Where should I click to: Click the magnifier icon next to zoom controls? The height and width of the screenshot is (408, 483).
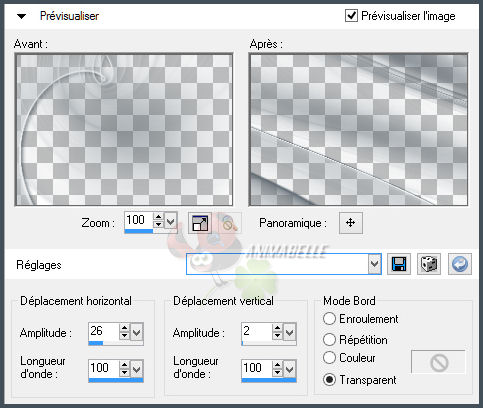coord(229,223)
